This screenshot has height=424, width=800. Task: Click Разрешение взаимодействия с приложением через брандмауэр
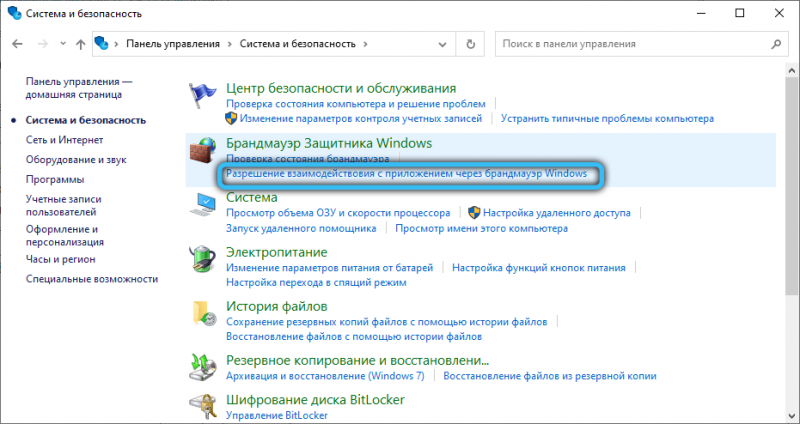click(407, 173)
